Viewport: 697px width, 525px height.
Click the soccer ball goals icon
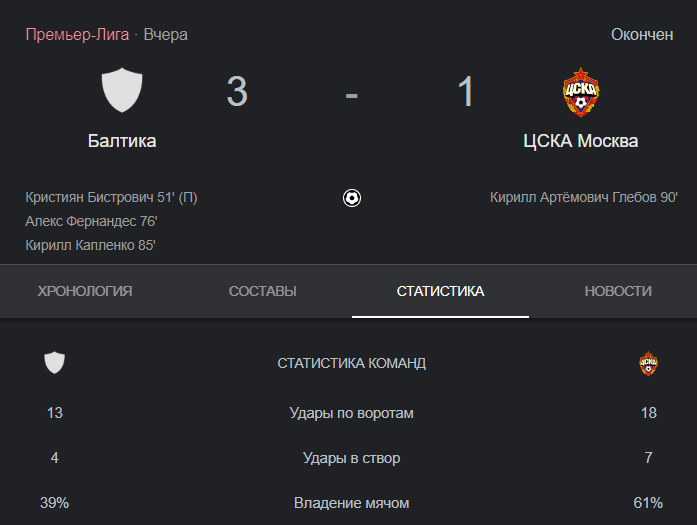(352, 198)
